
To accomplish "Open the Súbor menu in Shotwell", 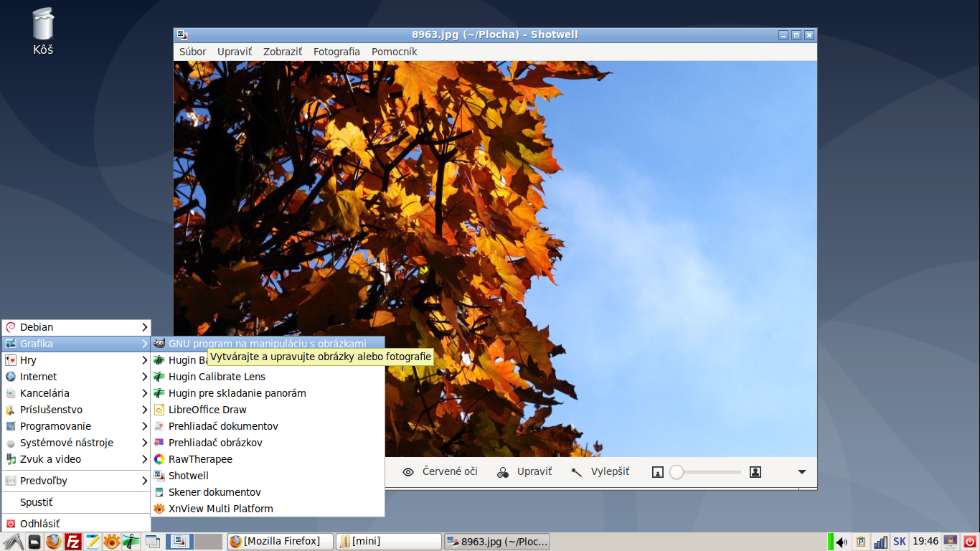I will [x=192, y=52].
